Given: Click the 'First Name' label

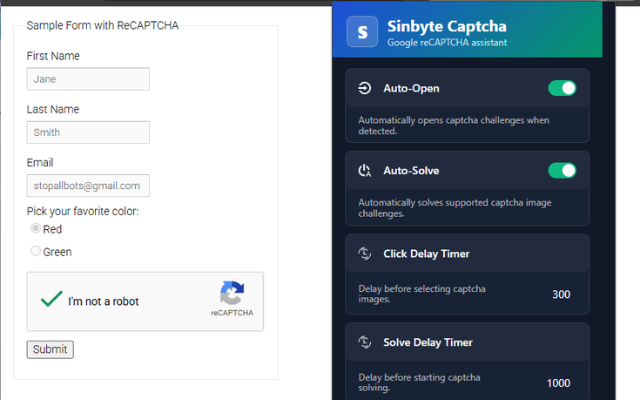Looking at the screenshot, I should click(53, 56).
